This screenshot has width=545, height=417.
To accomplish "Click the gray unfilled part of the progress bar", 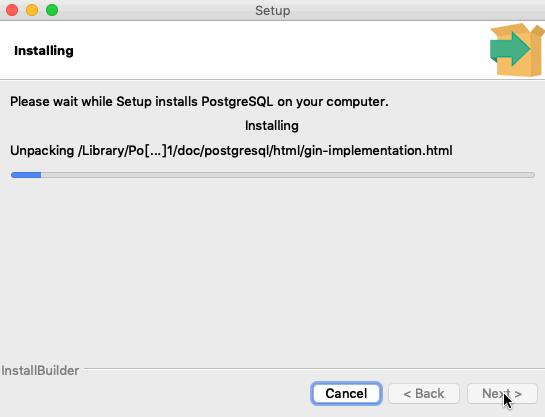I will click(x=288, y=175).
